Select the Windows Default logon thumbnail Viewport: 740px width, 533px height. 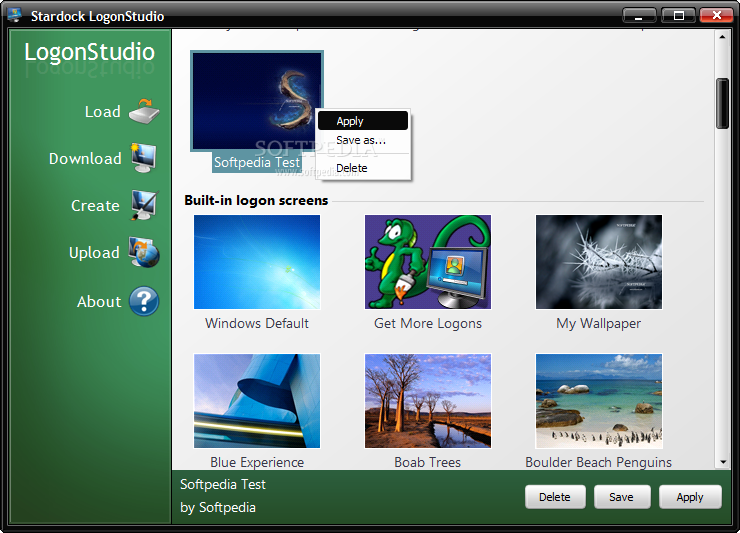pos(257,262)
